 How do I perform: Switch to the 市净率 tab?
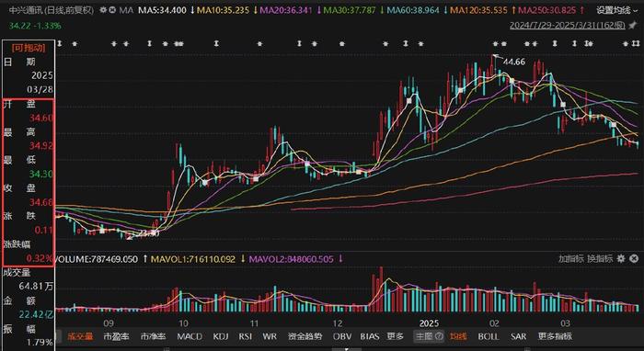153,336
